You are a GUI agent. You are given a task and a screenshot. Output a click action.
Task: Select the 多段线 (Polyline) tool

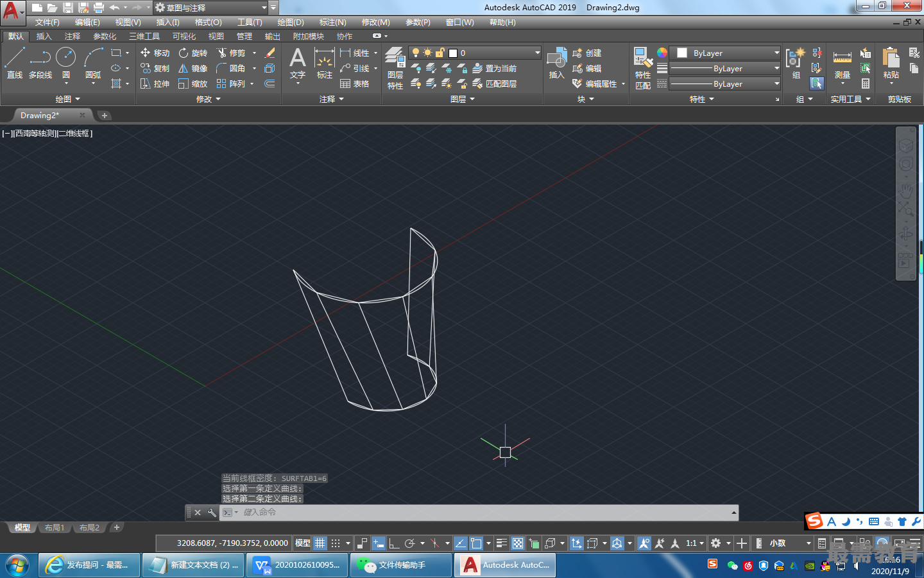pyautogui.click(x=40, y=62)
